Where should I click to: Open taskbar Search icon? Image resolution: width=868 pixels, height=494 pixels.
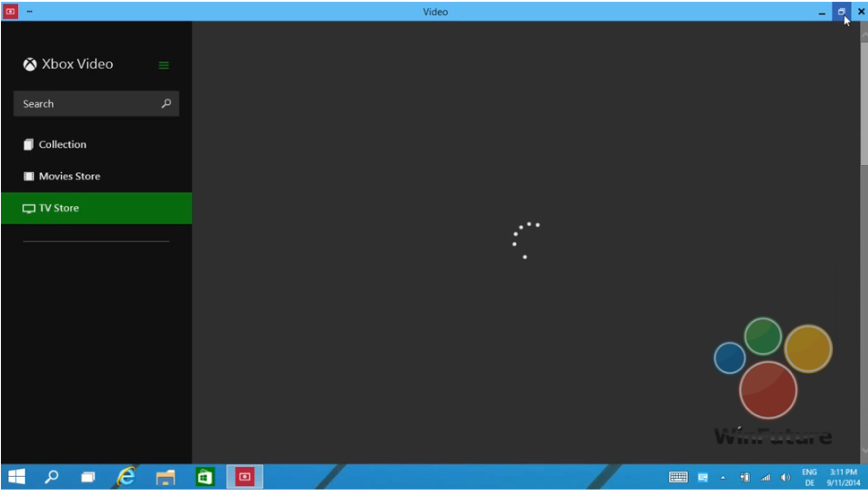pos(51,477)
